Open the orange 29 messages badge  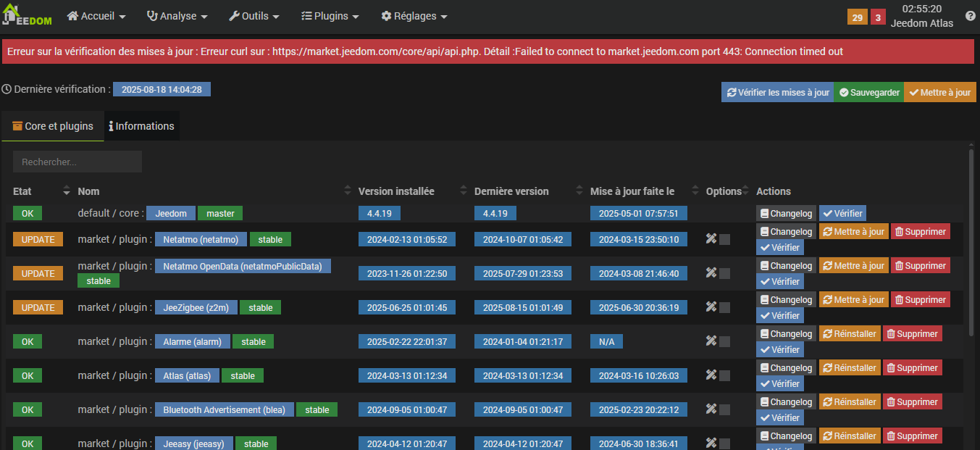click(857, 17)
